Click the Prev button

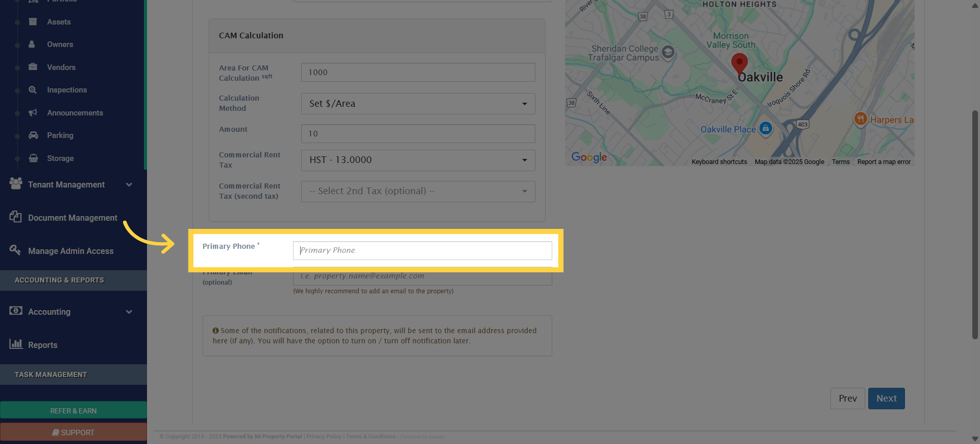coord(847,399)
